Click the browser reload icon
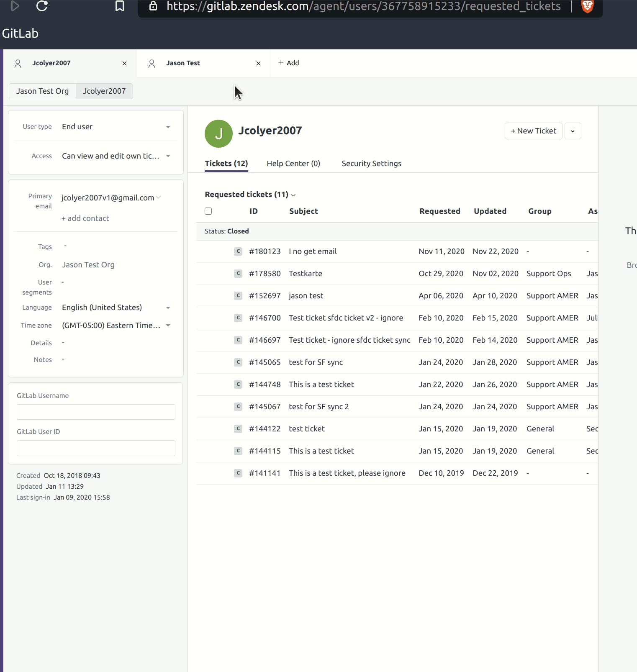The image size is (637, 672). tap(42, 6)
